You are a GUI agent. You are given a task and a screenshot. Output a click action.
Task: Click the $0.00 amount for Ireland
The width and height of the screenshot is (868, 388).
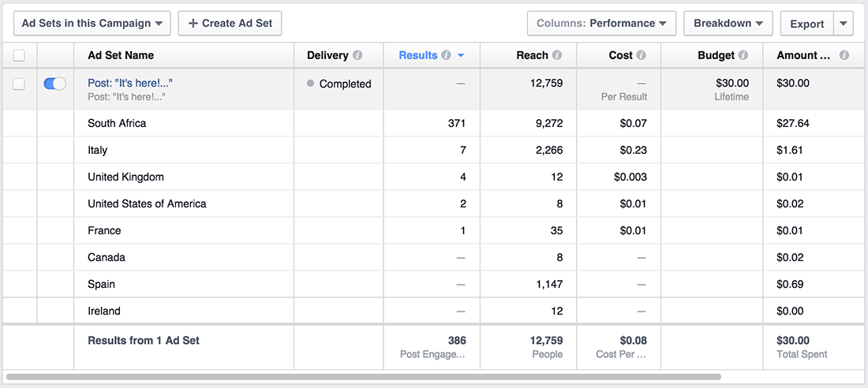click(790, 311)
